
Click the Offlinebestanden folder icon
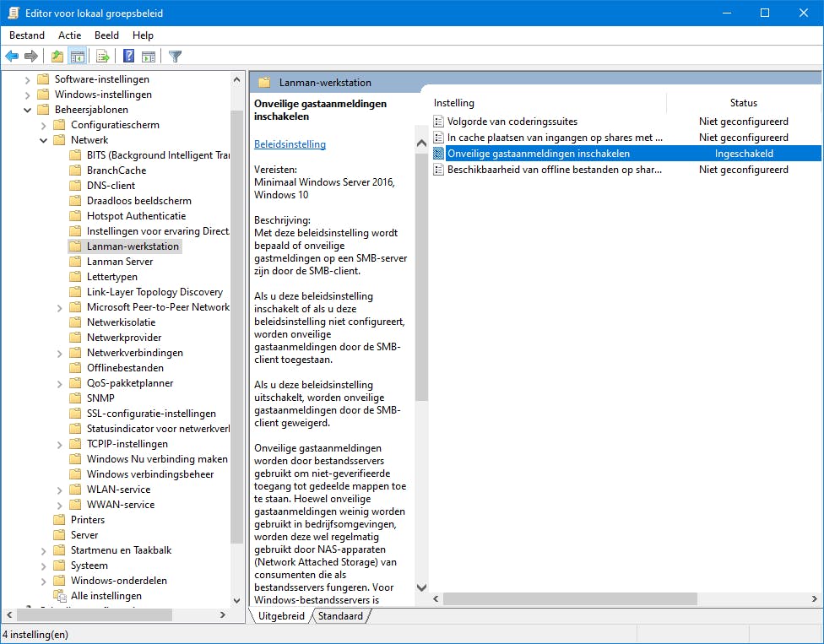pyautogui.click(x=76, y=368)
